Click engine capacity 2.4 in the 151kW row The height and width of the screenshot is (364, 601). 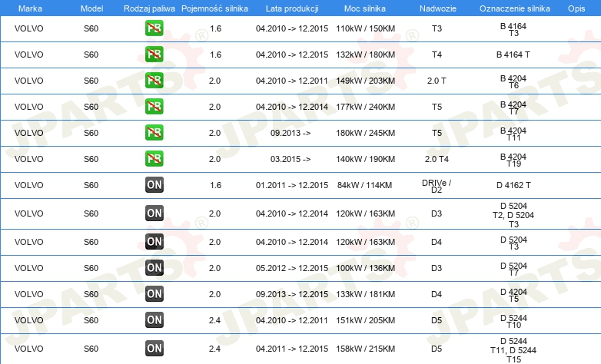[214, 320]
